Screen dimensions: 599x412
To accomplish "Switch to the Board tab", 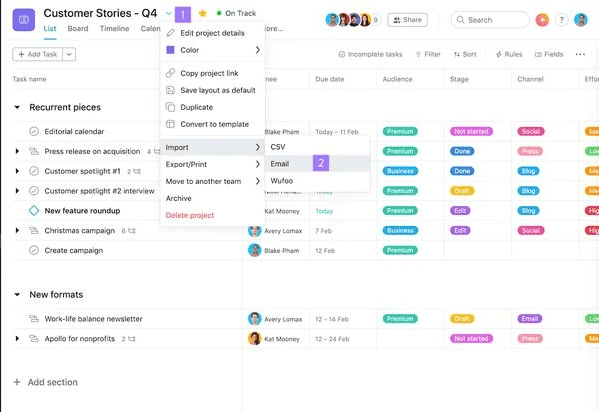I will pos(78,29).
